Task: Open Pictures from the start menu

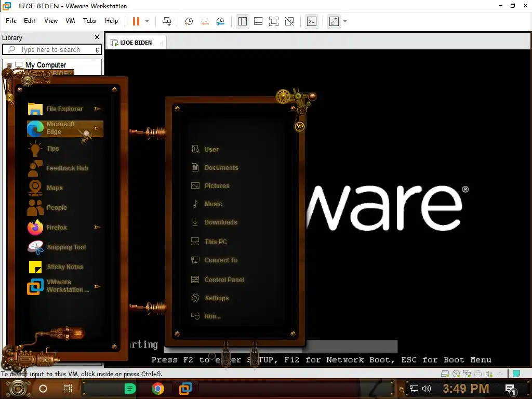Action: [210, 186]
